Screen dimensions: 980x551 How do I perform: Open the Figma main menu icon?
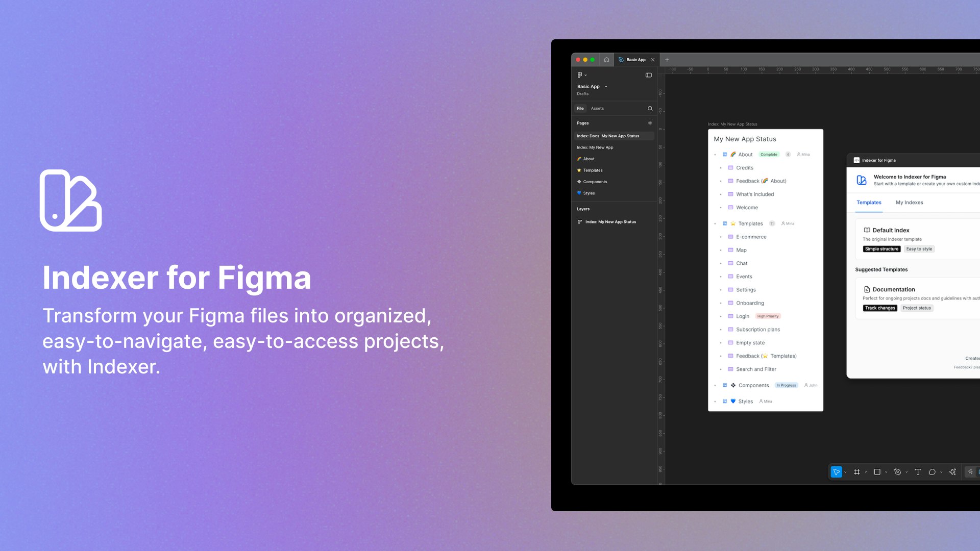click(x=581, y=75)
